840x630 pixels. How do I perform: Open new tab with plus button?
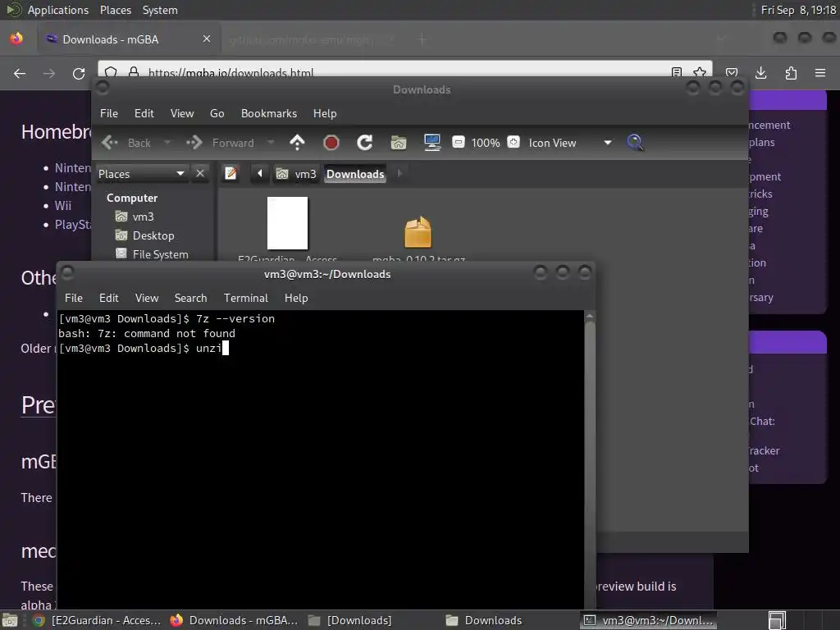click(x=422, y=39)
